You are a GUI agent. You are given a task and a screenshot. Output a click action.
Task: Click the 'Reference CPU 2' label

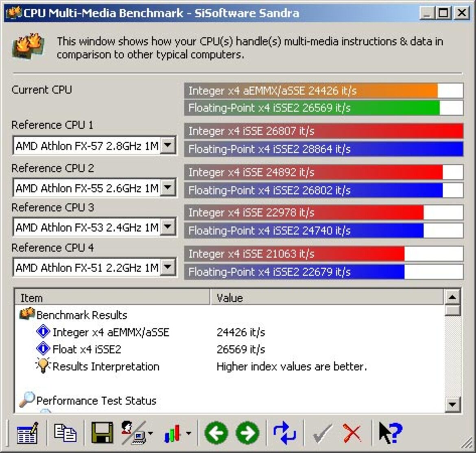[x=52, y=168]
